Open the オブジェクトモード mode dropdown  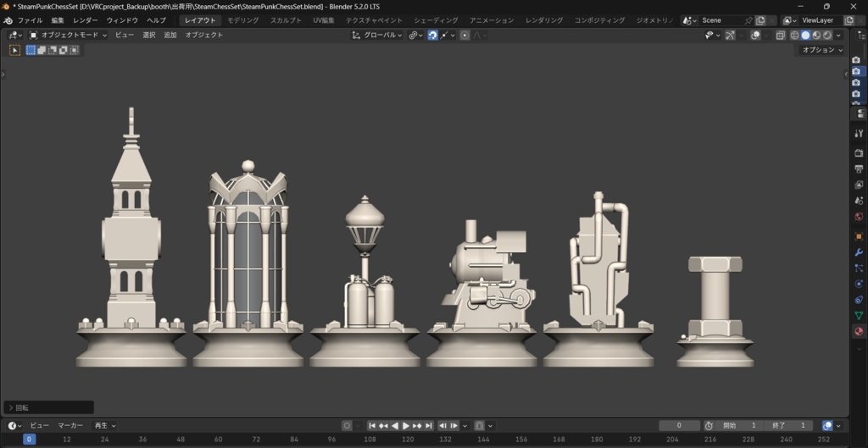(x=68, y=35)
